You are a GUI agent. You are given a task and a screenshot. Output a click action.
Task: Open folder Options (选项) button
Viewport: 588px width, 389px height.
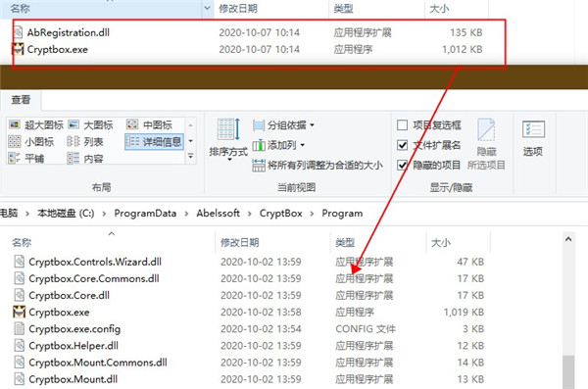pos(533,138)
